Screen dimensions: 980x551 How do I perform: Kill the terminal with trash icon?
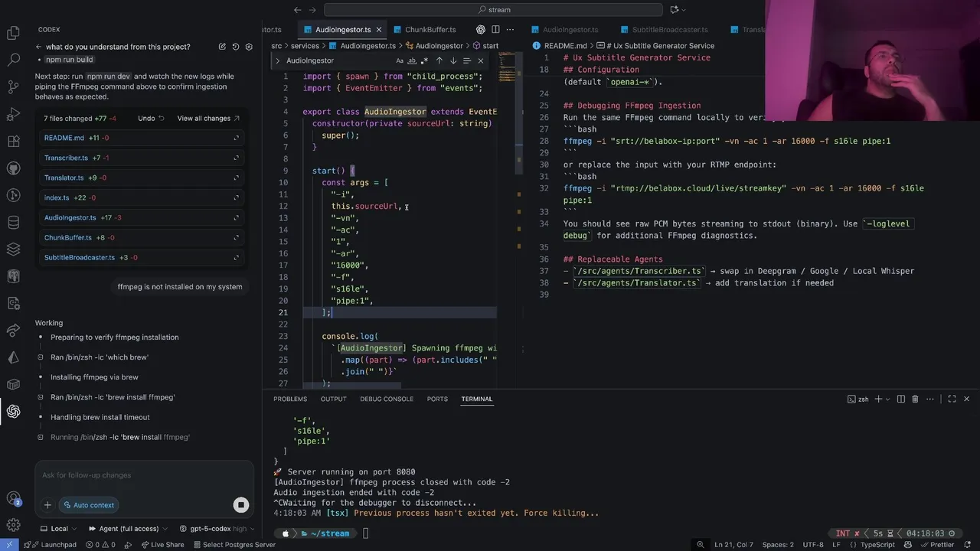(915, 399)
